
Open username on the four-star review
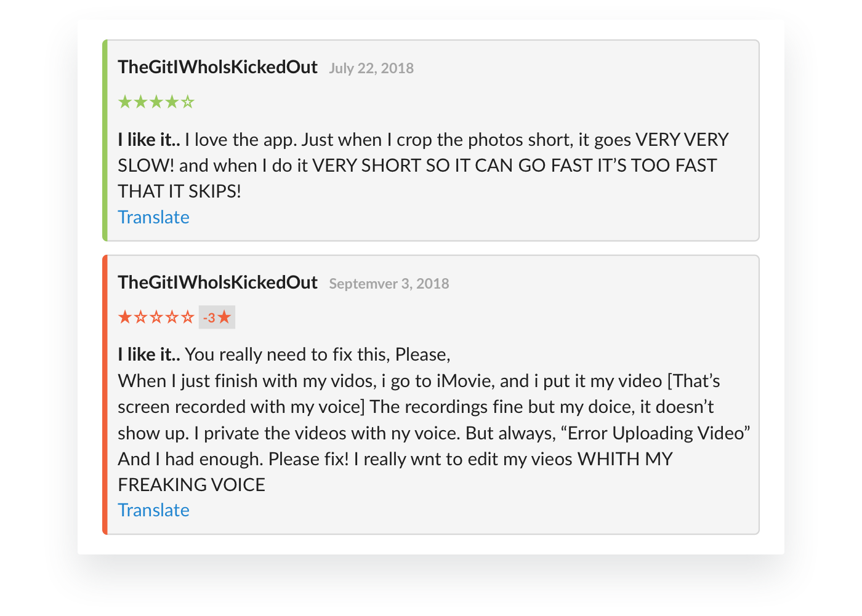[x=217, y=67]
